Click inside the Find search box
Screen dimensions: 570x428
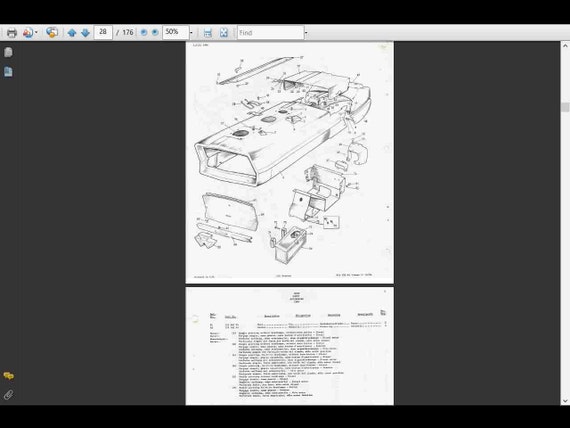coord(270,33)
